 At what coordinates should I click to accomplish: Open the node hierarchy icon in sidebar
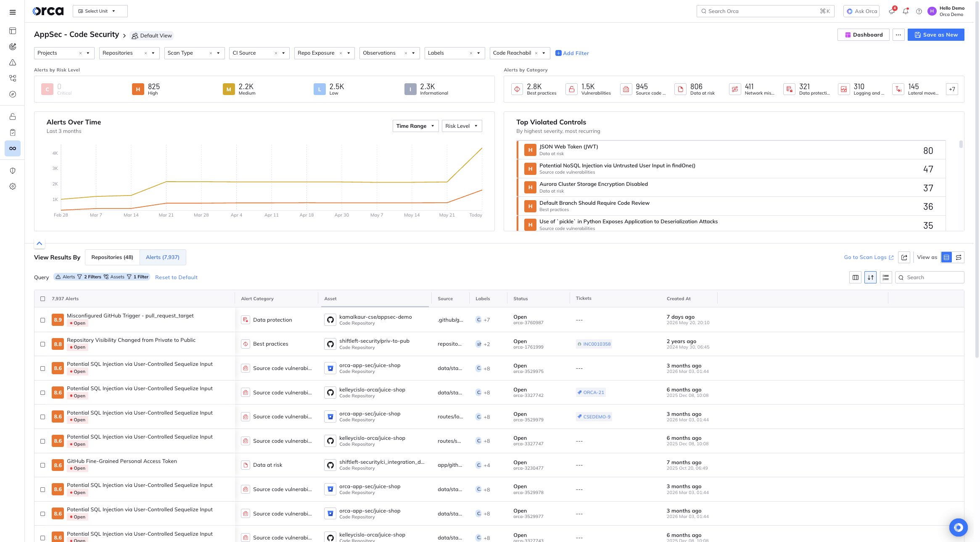tap(13, 78)
